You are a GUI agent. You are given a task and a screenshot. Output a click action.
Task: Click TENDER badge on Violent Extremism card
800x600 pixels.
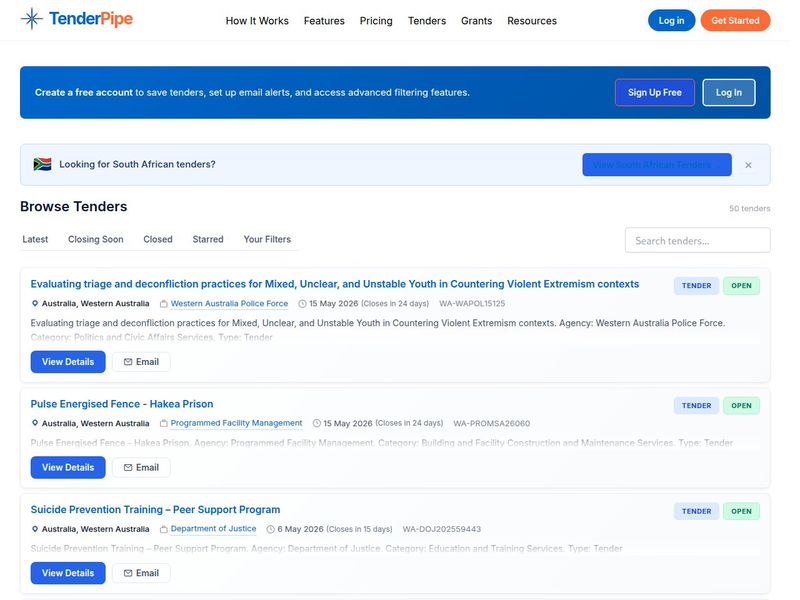click(696, 286)
